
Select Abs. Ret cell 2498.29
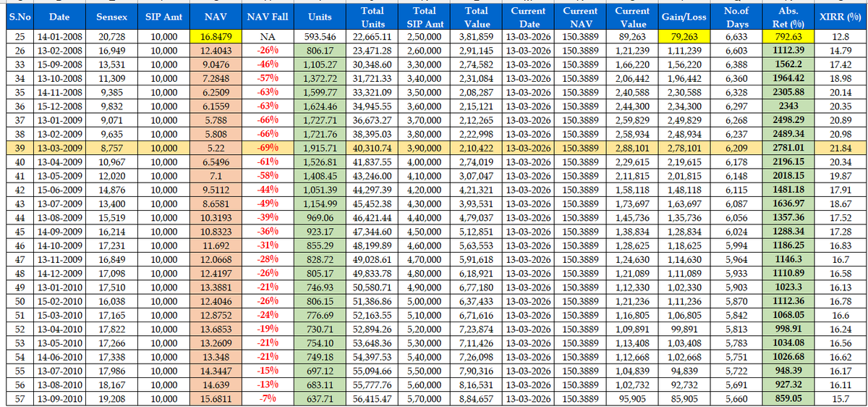coord(788,120)
